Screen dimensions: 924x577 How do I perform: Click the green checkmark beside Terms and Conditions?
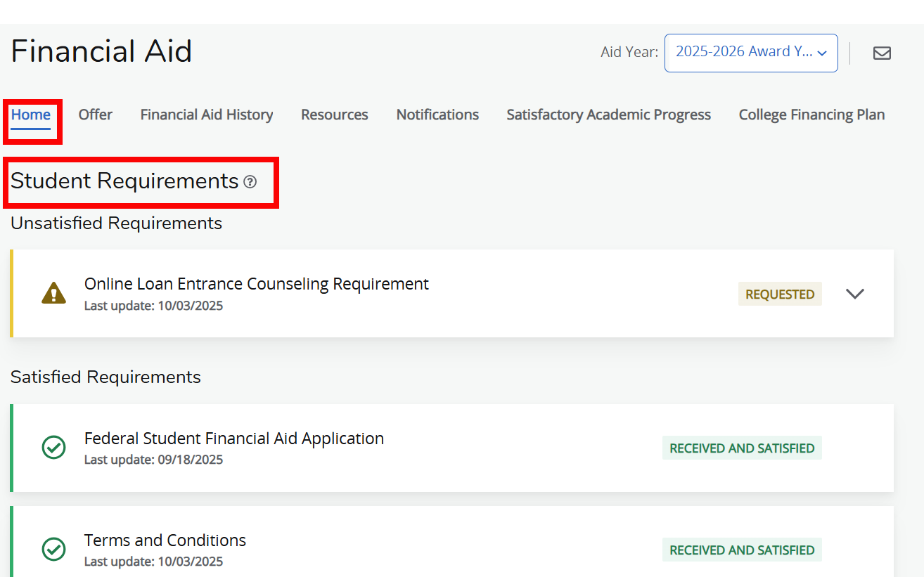click(x=53, y=550)
